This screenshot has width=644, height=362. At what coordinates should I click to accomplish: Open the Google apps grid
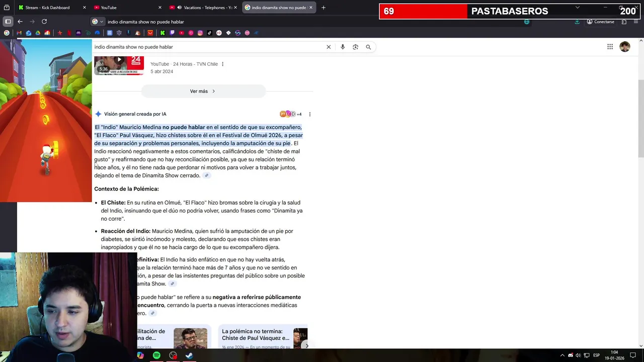(x=610, y=47)
